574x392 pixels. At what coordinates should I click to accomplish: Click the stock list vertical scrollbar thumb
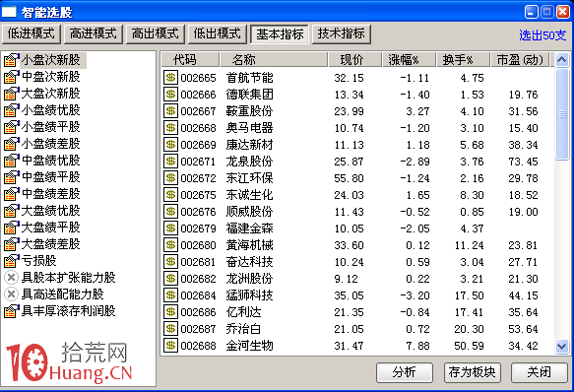point(562,114)
